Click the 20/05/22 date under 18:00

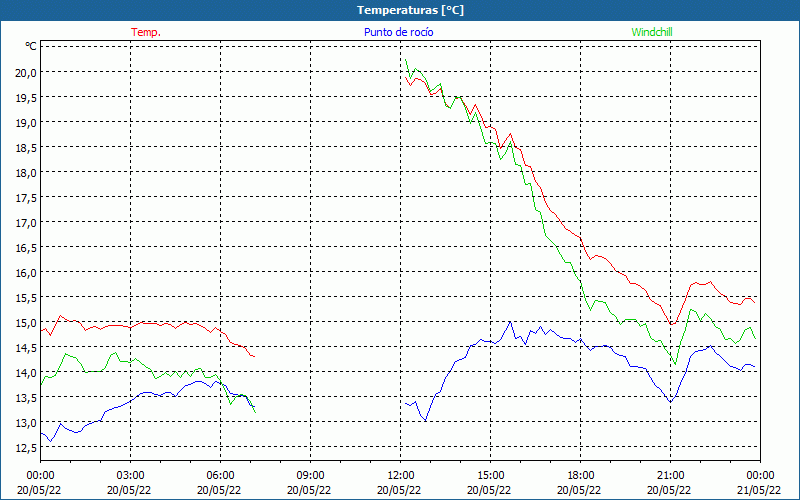click(x=579, y=490)
